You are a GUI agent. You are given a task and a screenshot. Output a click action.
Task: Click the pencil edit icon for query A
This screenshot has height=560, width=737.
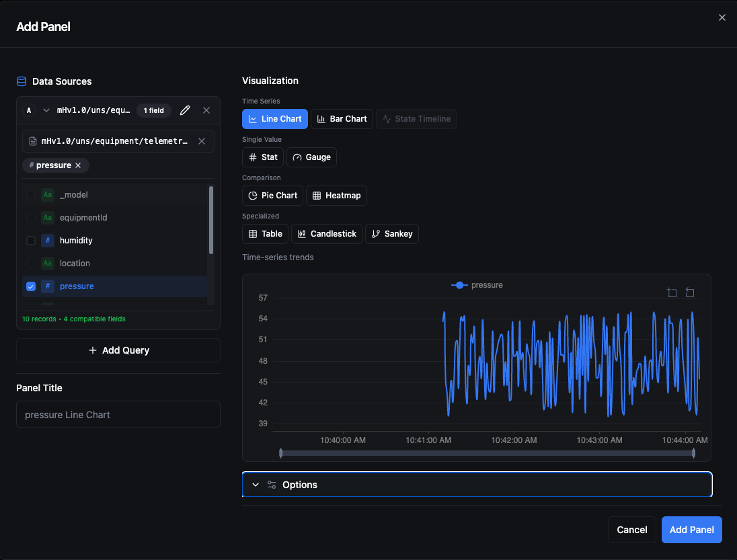coord(185,110)
